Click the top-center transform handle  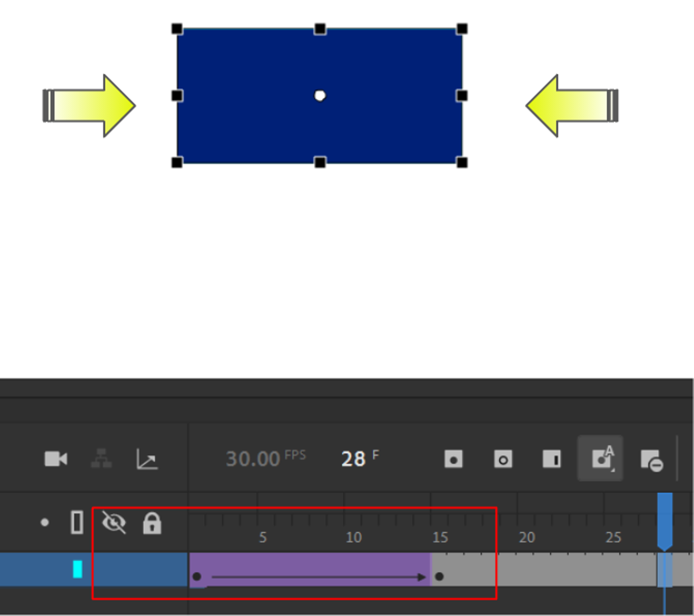tap(320, 29)
